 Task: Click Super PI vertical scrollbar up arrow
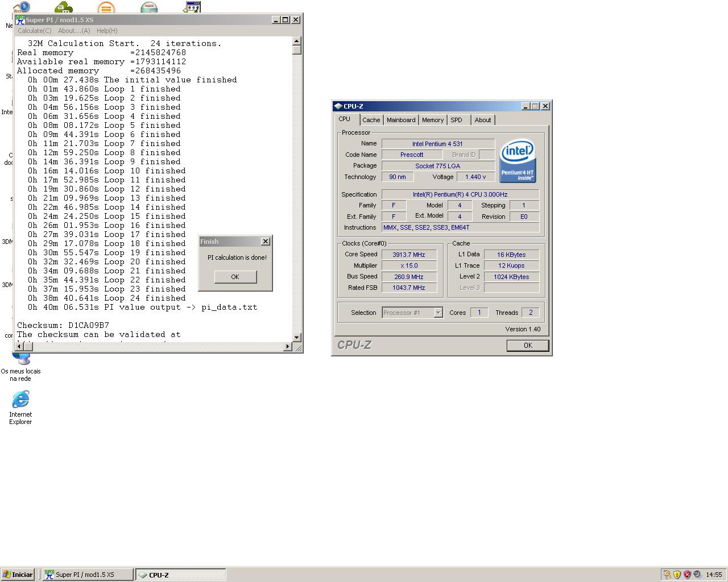[297, 41]
